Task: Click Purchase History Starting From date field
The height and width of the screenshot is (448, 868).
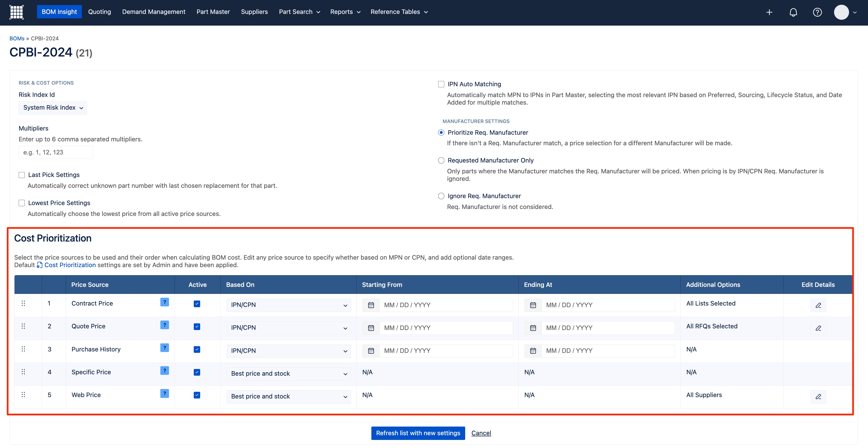Action: coord(446,351)
